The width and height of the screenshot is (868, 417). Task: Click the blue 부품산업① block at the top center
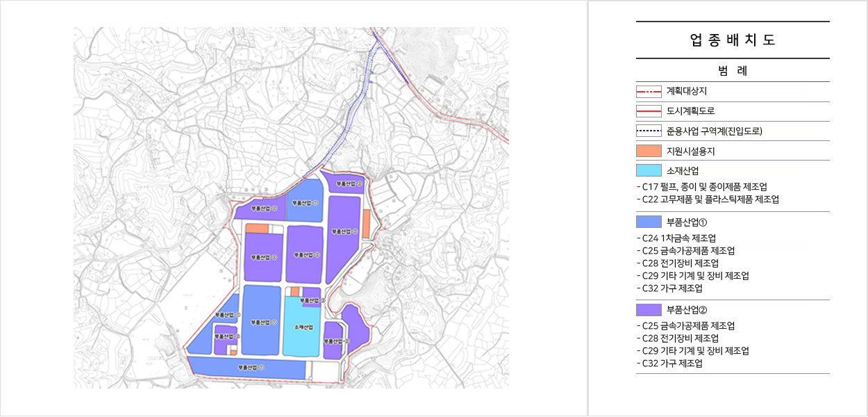click(x=304, y=203)
